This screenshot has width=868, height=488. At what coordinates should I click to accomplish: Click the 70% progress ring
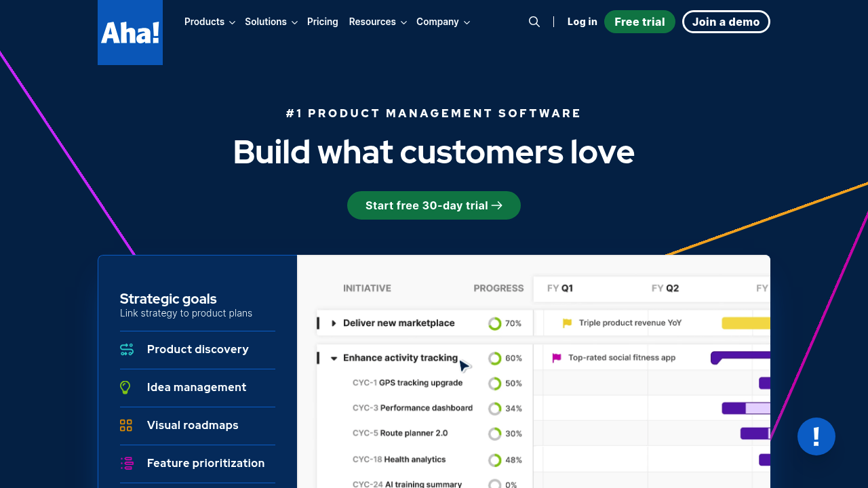pos(495,324)
